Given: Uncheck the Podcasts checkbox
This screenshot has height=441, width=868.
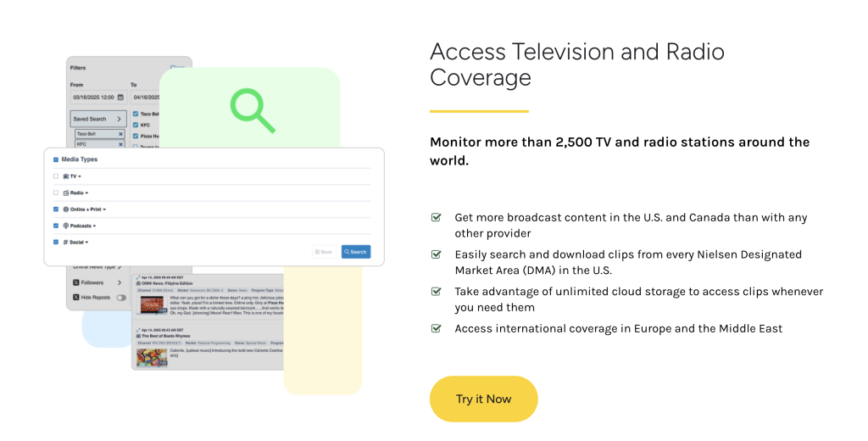Looking at the screenshot, I should [56, 226].
